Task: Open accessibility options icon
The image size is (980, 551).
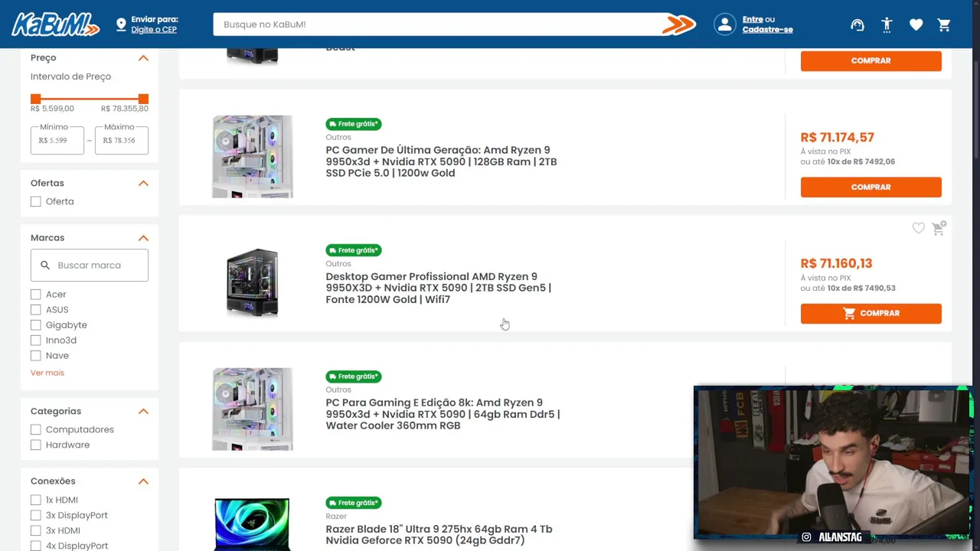Action: 887,24
